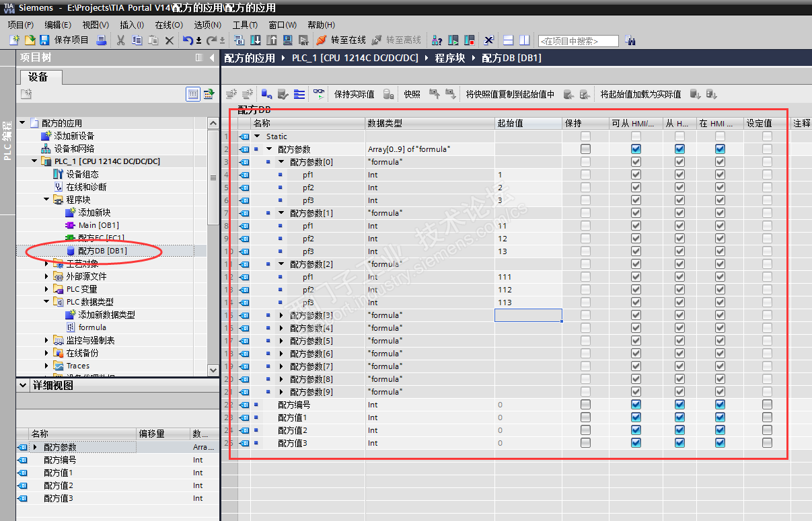Split the editor space vertically icon
This screenshot has width=812, height=521.
(x=524, y=40)
